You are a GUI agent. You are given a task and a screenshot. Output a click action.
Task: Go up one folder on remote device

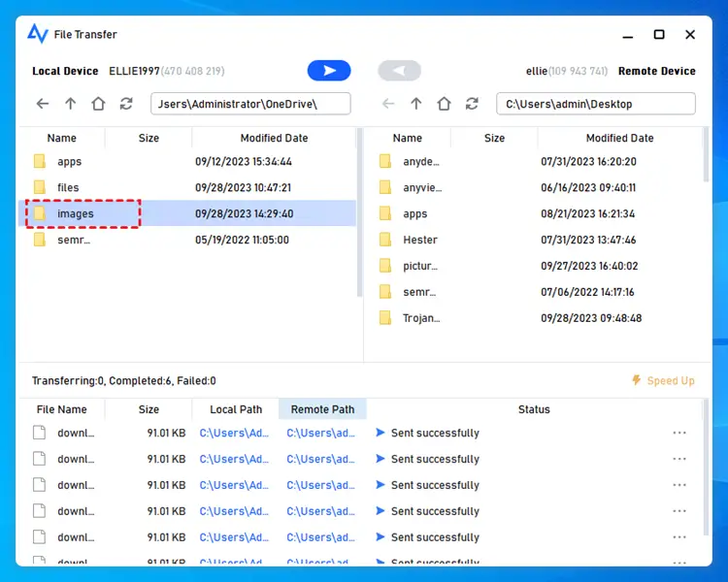click(x=416, y=104)
